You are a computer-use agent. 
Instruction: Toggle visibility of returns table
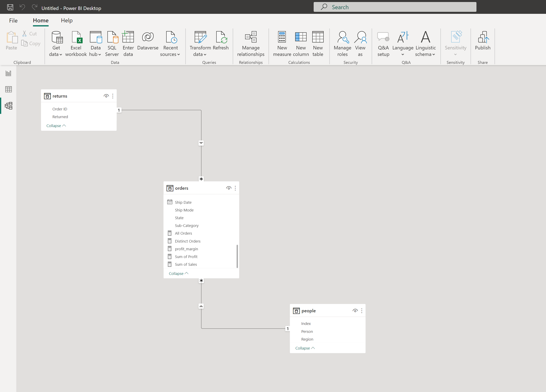click(106, 96)
